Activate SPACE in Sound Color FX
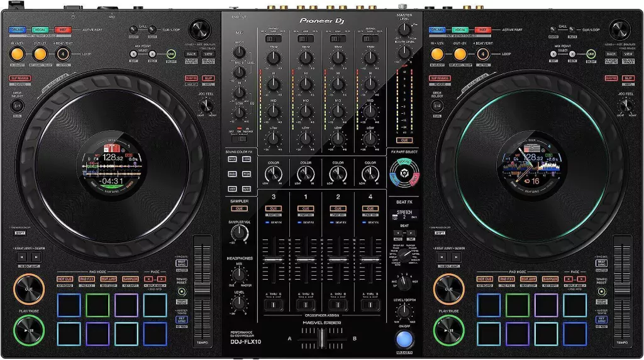Screen dimensions: 644x360 pyautogui.click(x=232, y=159)
